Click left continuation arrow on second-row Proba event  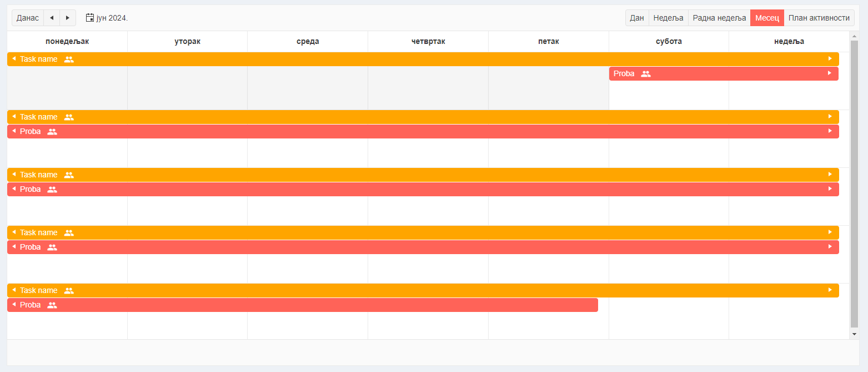click(x=14, y=131)
